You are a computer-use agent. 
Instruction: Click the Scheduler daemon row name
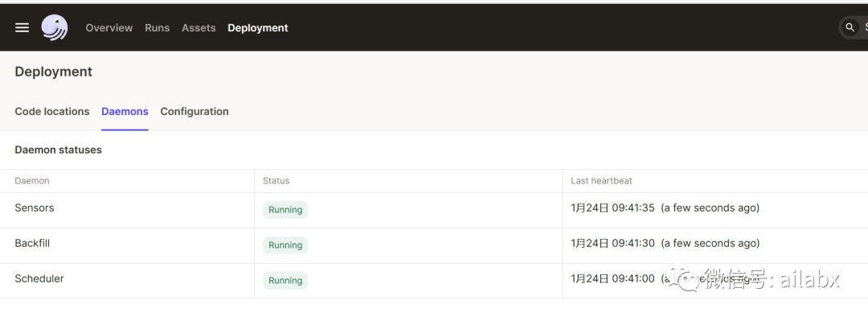(x=39, y=278)
